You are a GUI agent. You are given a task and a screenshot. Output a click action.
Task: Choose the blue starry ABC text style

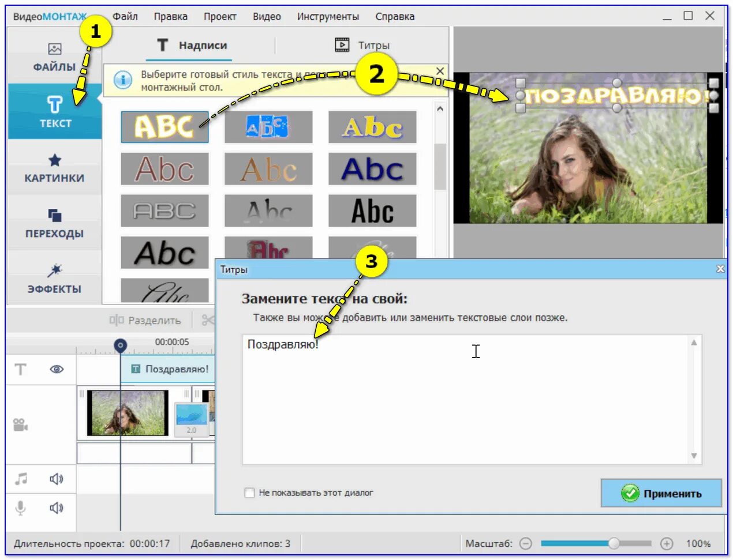coord(268,127)
